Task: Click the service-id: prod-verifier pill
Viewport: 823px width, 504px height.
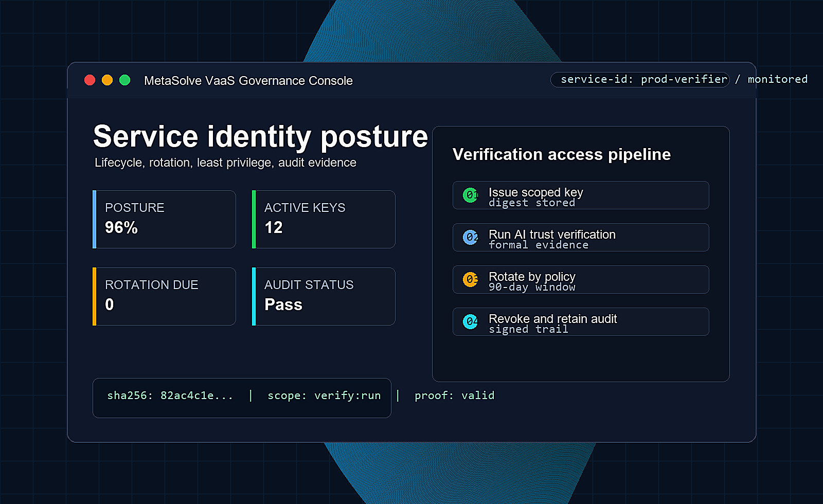Action: click(x=640, y=80)
